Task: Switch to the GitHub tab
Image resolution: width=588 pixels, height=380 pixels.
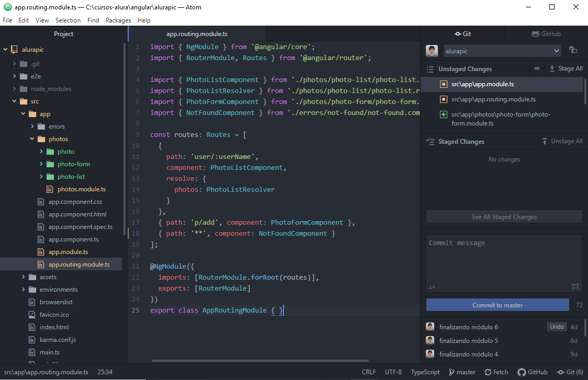Action: pyautogui.click(x=546, y=34)
